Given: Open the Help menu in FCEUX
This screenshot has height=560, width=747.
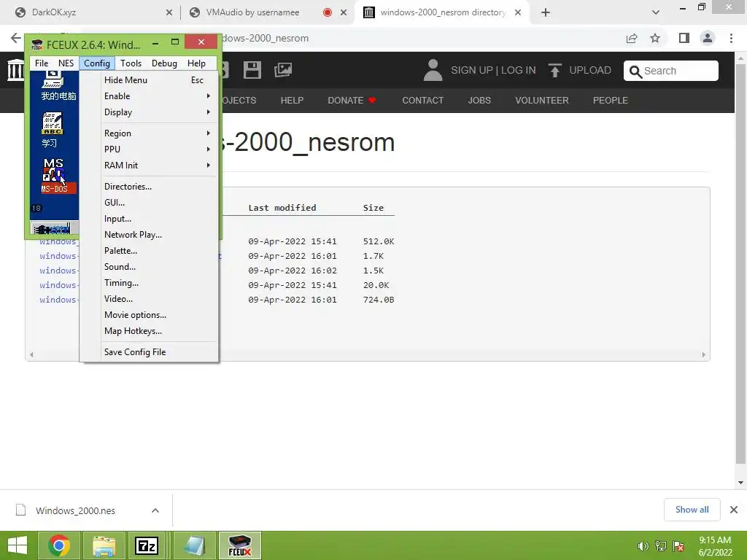Looking at the screenshot, I should point(196,63).
